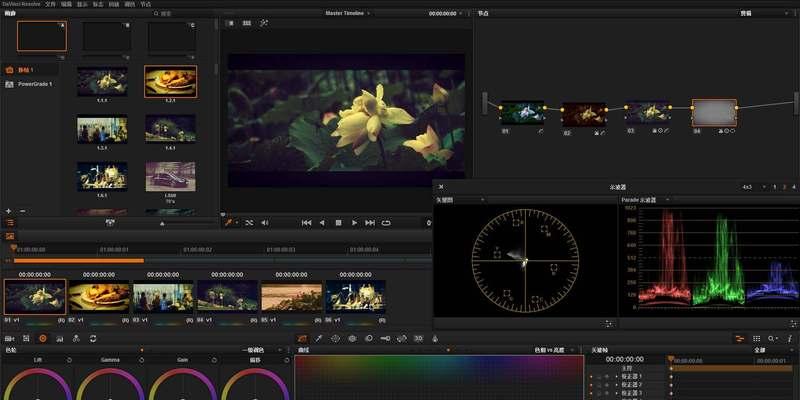Click the gallery list view icon
Screen dimensions: 800x400
click(10, 222)
